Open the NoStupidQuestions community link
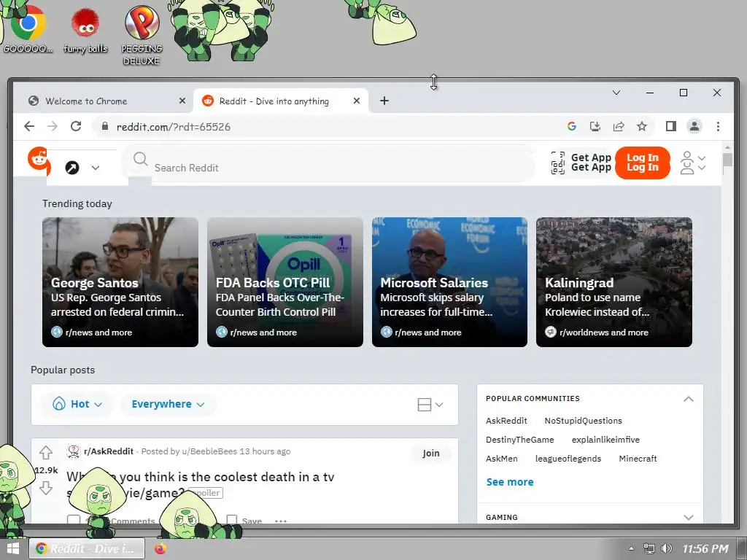 [583, 421]
